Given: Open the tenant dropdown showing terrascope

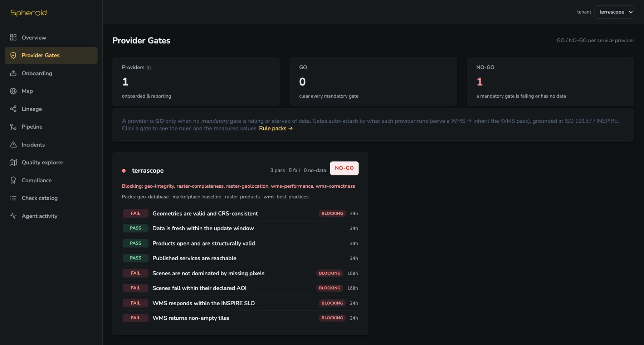Looking at the screenshot, I should point(614,12).
